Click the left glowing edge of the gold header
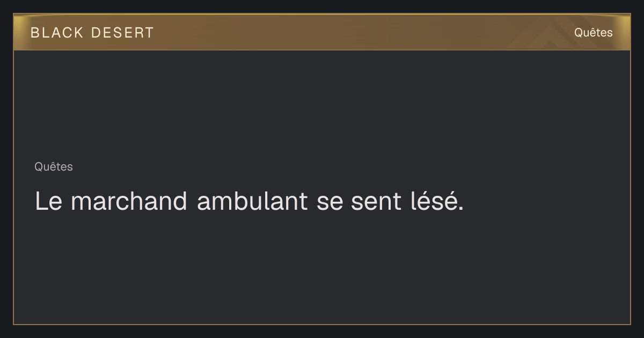This screenshot has height=338, width=644. click(18, 32)
